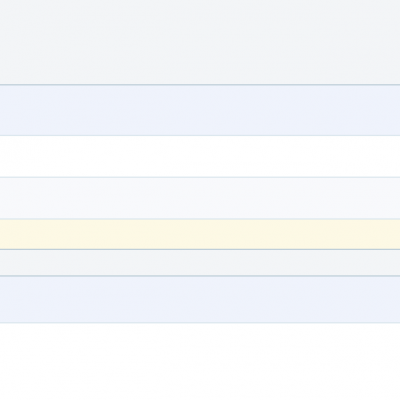Click divider between white row and pale bluish row
This screenshot has width=400, height=400.
[200, 177]
